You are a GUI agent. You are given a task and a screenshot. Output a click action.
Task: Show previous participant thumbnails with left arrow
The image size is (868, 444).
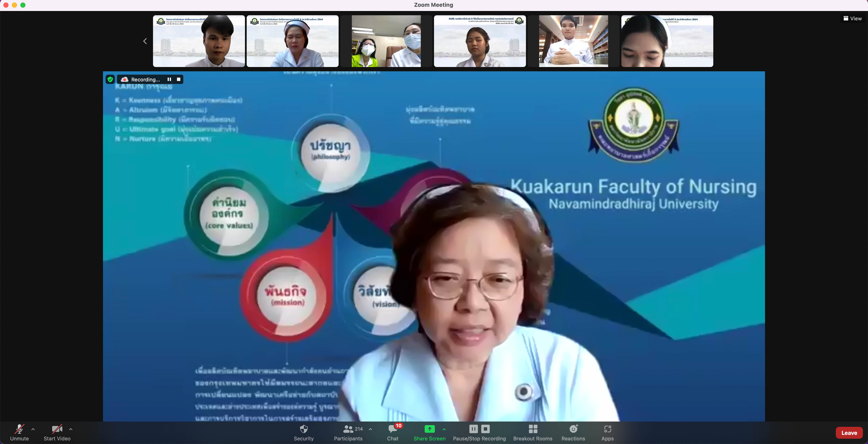pos(145,41)
